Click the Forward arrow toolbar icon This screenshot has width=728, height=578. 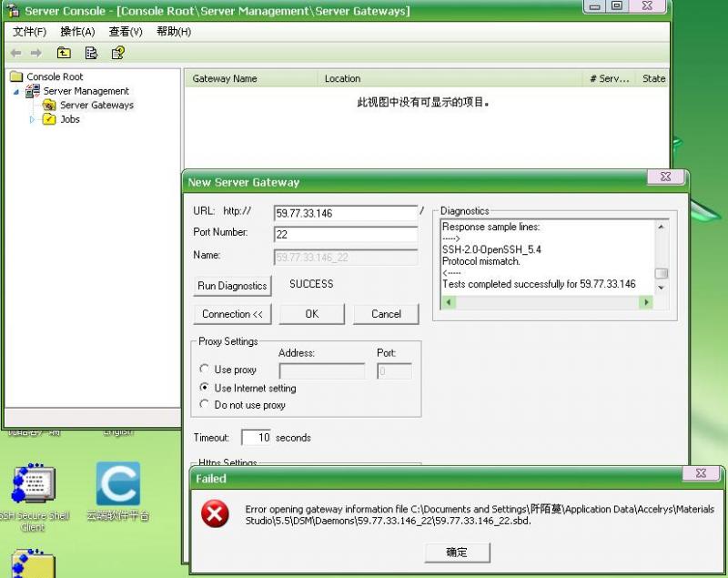tap(36, 53)
